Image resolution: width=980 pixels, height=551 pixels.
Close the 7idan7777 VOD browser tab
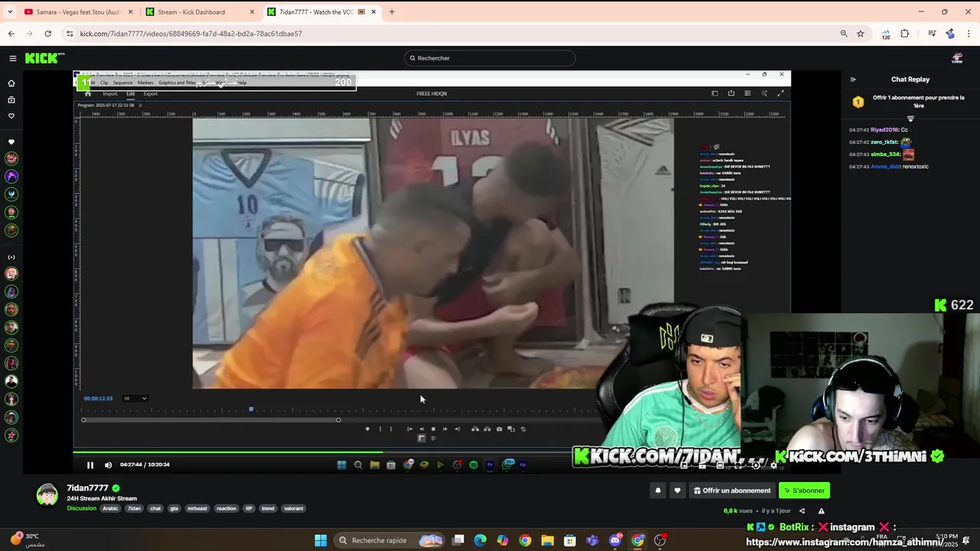click(x=374, y=12)
